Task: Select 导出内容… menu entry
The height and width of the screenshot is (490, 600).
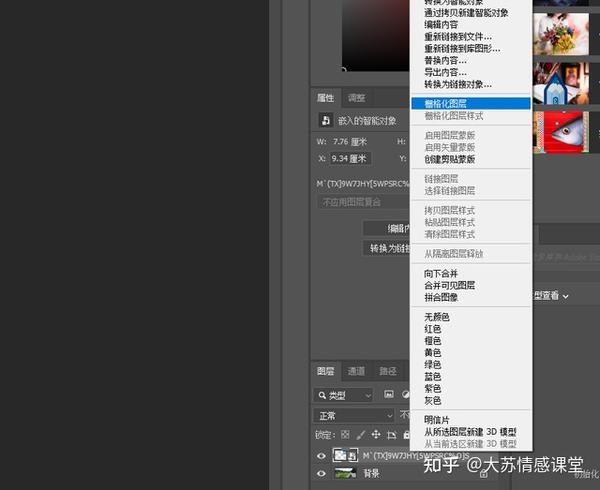Action: tap(471, 72)
